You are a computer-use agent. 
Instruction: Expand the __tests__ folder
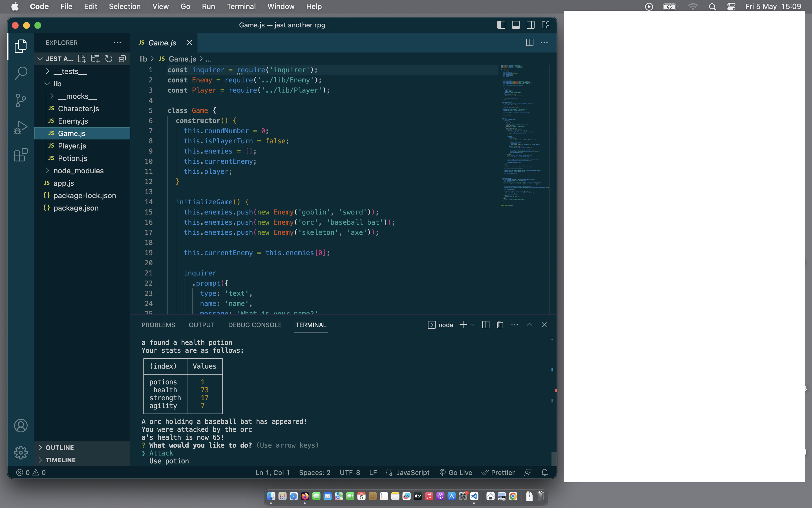[82, 71]
